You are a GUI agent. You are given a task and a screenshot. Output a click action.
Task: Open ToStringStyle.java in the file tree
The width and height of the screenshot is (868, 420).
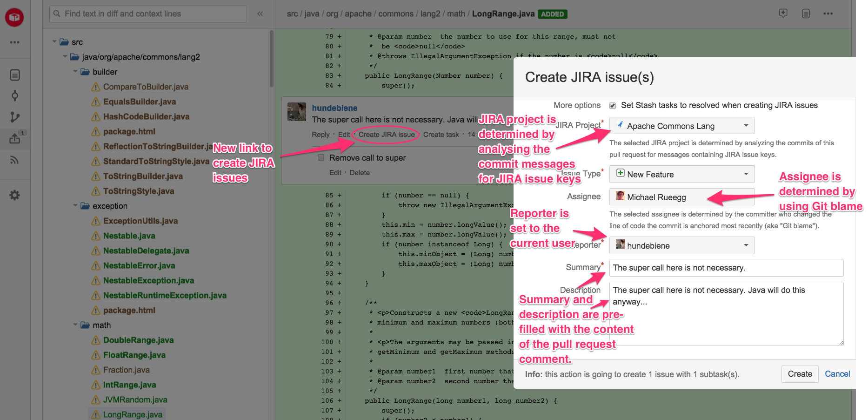(139, 191)
